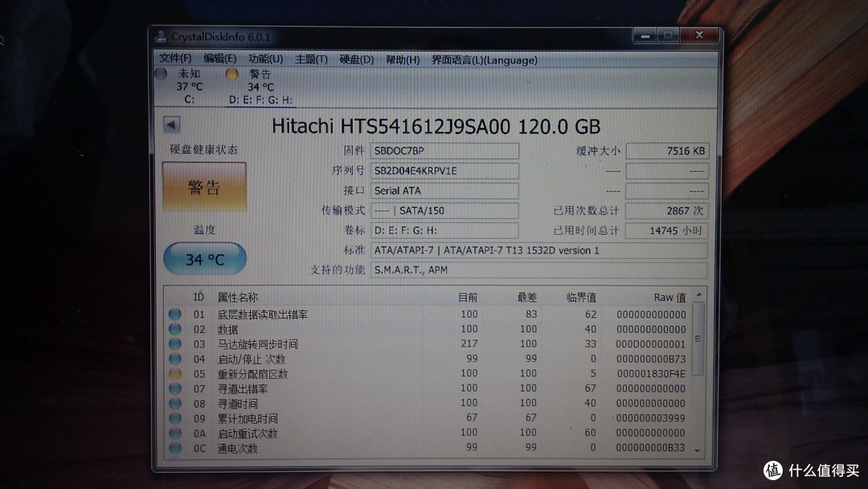
Task: Select row 寻道出错率
Action: [428, 388]
